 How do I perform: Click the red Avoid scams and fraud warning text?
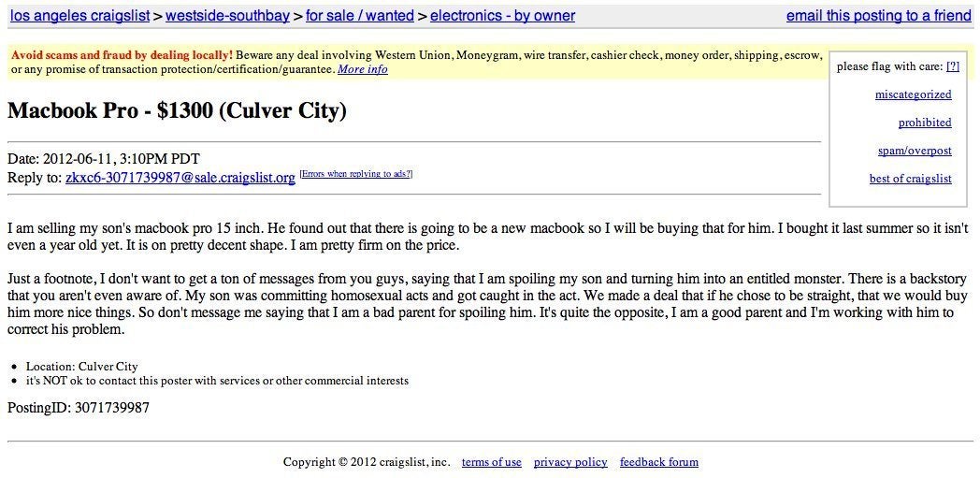(x=122, y=55)
